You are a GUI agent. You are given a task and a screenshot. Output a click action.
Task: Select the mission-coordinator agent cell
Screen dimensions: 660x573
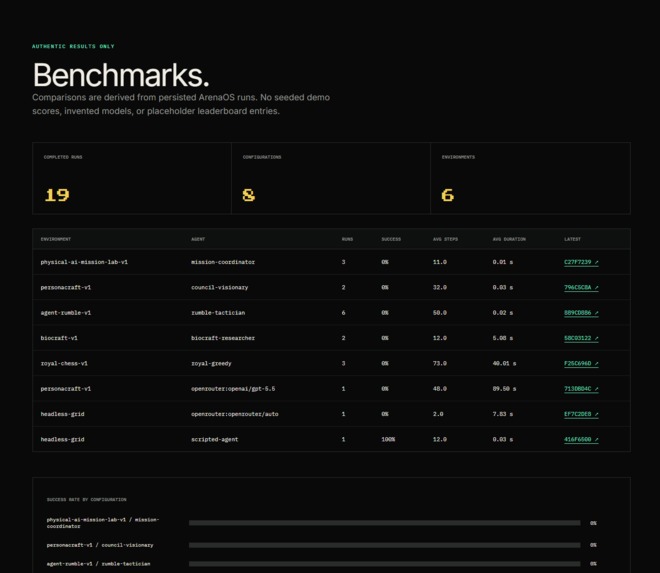click(223, 262)
